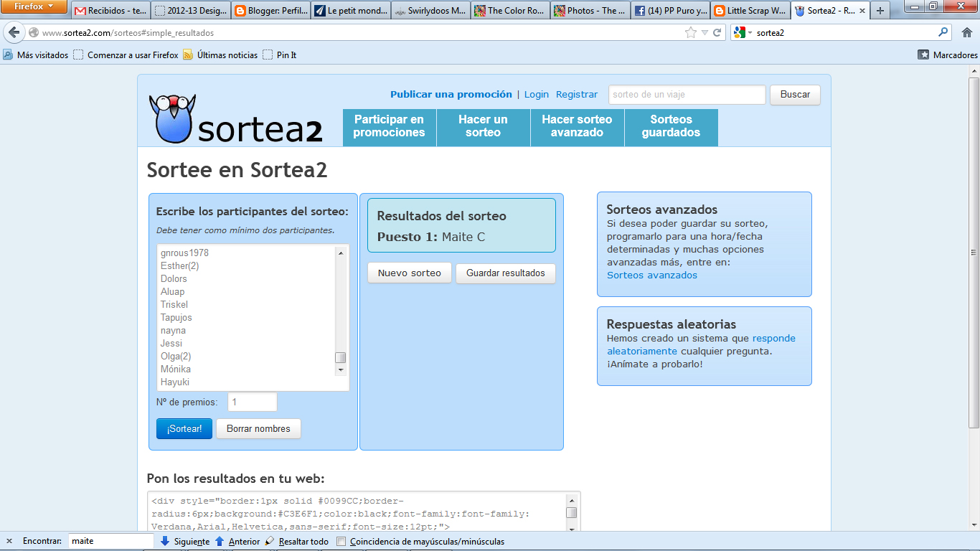The width and height of the screenshot is (980, 551).
Task: Select participant Hayuki in list
Action: [175, 382]
